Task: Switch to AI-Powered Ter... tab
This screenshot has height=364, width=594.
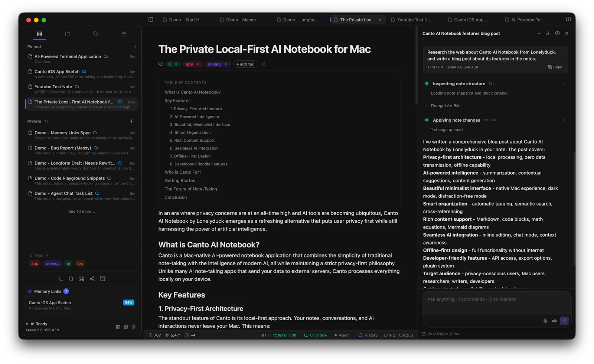Action: (x=525, y=20)
